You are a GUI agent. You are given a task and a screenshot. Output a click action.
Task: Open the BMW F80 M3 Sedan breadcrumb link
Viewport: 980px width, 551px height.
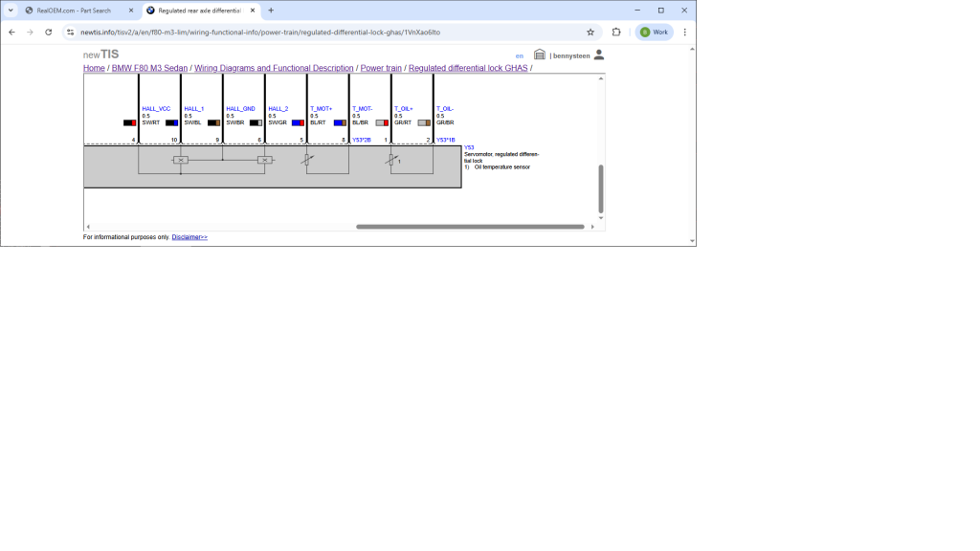pos(149,68)
